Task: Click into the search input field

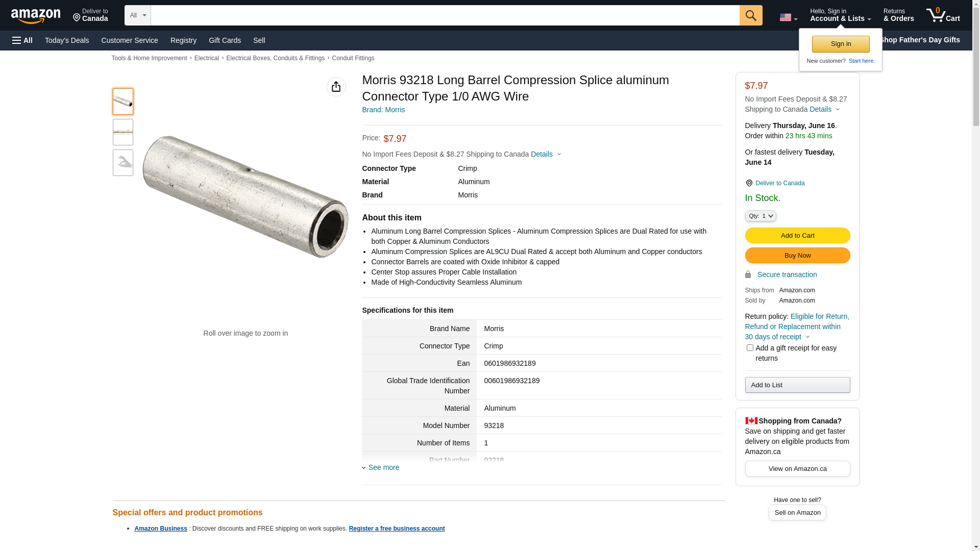Action: 445,15
